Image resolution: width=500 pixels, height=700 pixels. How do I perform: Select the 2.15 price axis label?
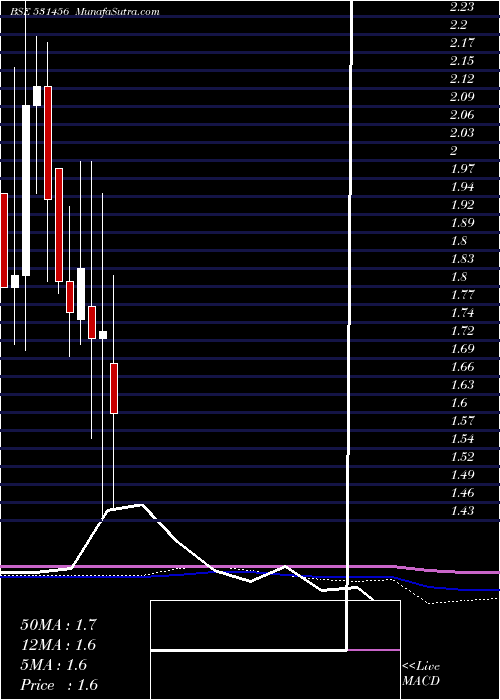pos(462,61)
